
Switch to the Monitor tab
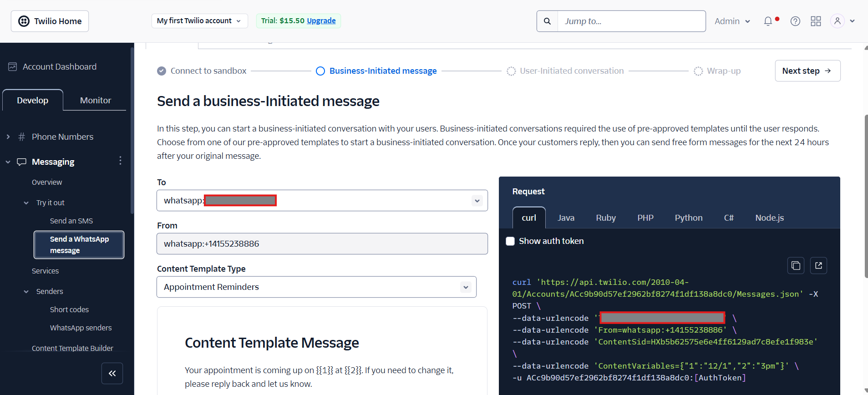pyautogui.click(x=95, y=100)
